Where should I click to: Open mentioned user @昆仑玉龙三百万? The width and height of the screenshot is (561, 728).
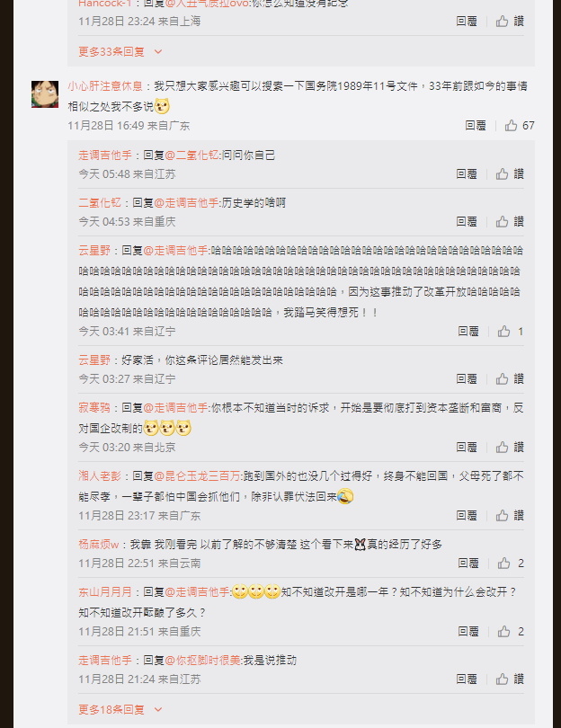point(198,475)
